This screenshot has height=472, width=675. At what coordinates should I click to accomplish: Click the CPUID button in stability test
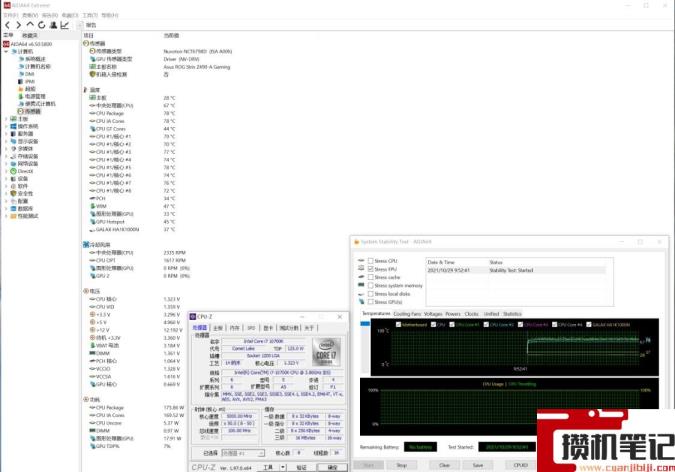click(x=521, y=465)
